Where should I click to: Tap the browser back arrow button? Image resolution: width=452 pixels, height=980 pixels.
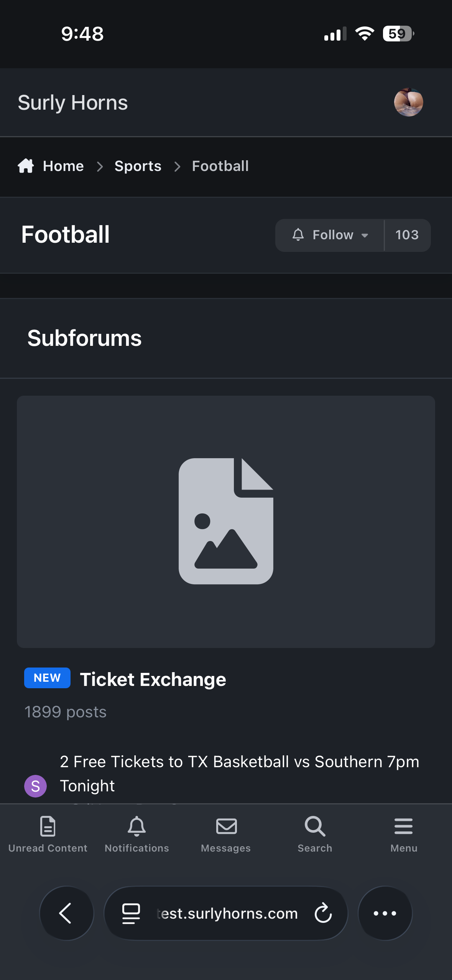point(66,913)
